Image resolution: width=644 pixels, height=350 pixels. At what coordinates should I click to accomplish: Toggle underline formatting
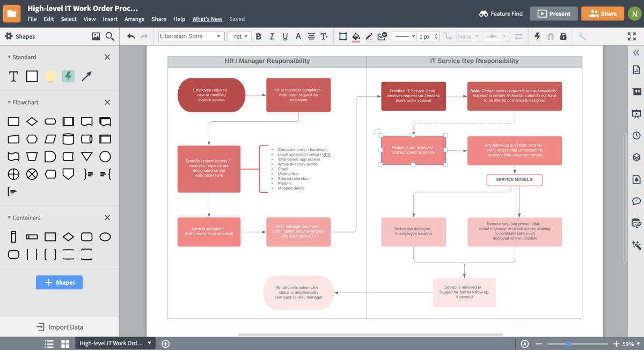pyautogui.click(x=284, y=37)
